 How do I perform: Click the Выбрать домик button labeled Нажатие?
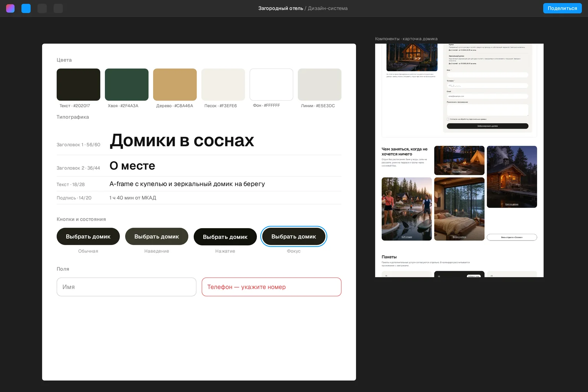225,237
